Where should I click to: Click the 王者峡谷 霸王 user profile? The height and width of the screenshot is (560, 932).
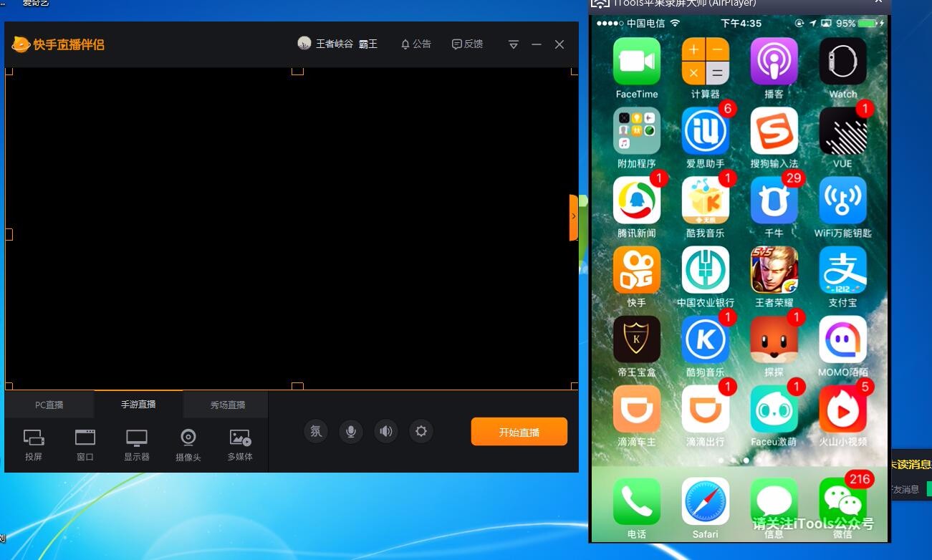click(x=337, y=44)
